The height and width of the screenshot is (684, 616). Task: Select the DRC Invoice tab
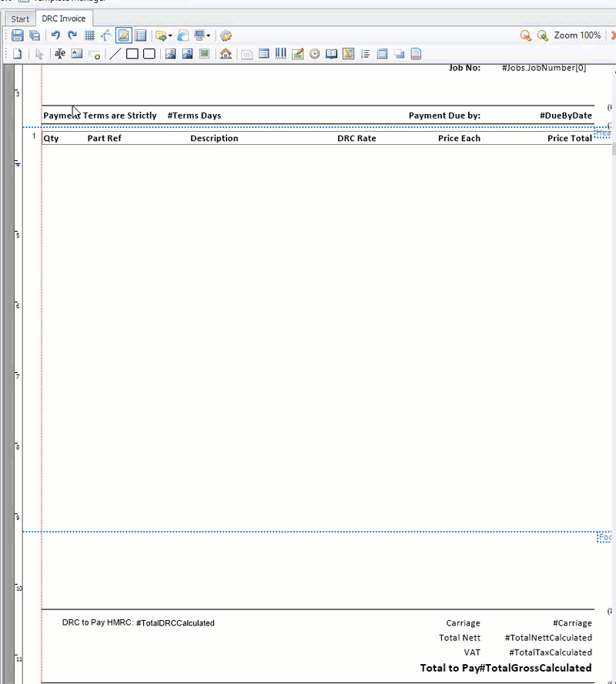(64, 18)
